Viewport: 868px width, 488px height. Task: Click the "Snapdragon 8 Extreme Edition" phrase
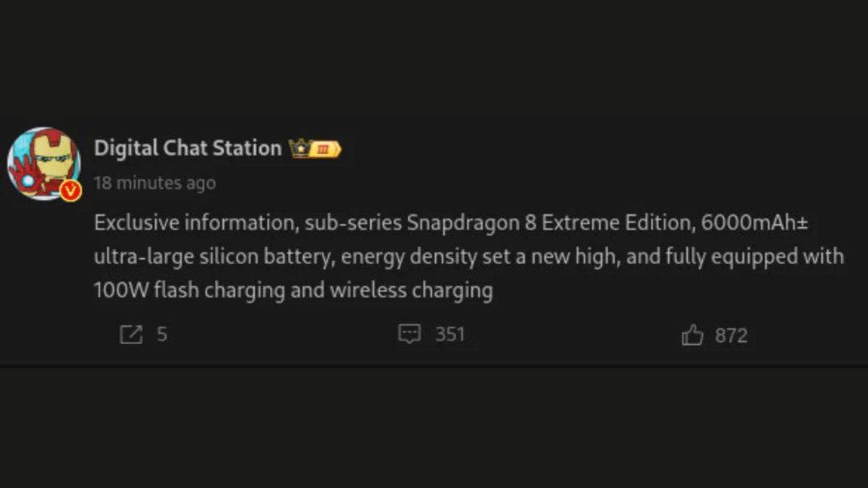click(x=548, y=223)
